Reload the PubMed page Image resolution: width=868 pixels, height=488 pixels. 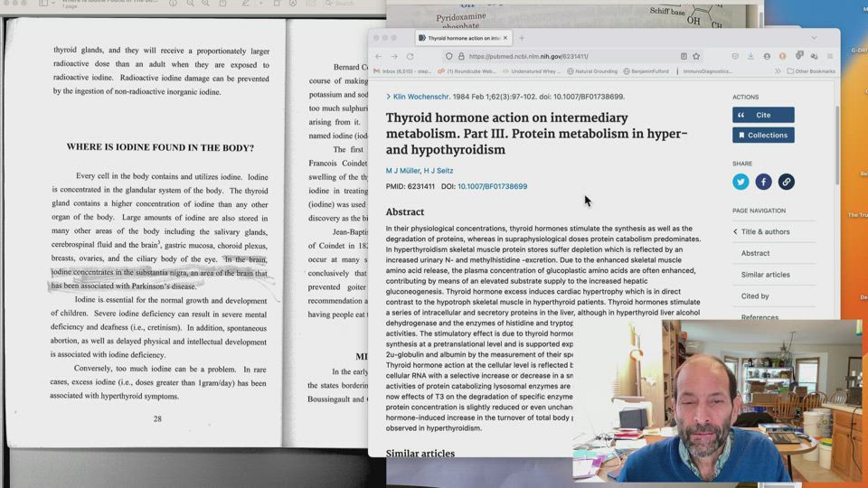point(410,56)
